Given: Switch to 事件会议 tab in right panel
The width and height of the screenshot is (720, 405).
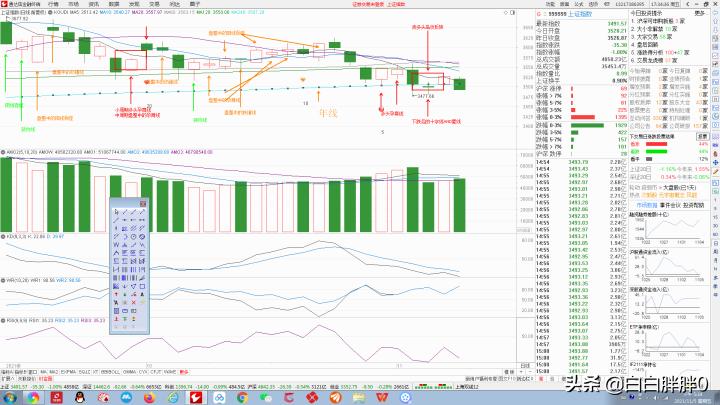Looking at the screenshot, I should coord(670,205).
